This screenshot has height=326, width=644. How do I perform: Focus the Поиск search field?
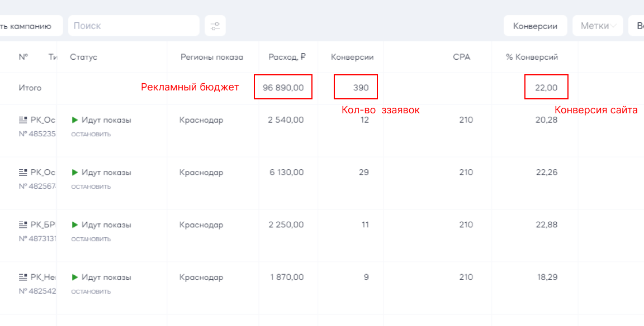point(133,26)
